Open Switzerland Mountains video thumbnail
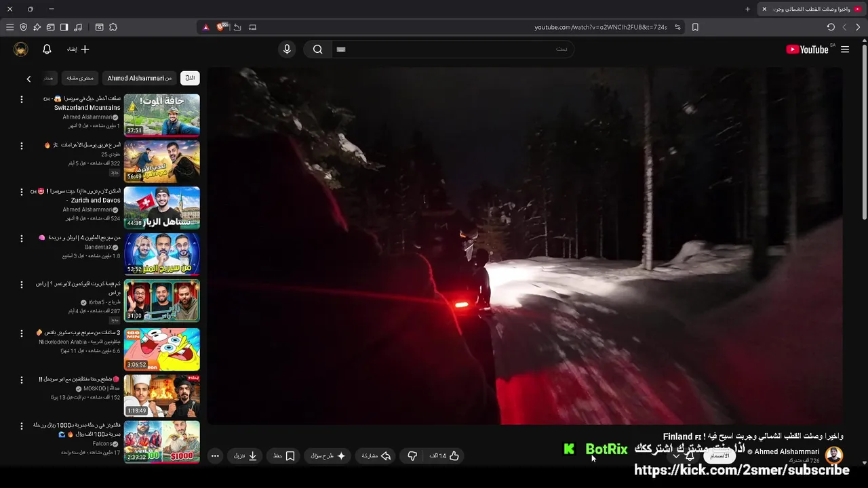Viewport: 868px width, 488px height. pyautogui.click(x=161, y=115)
